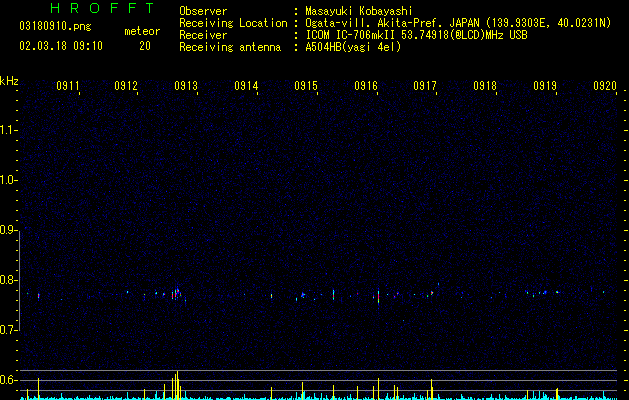Click the 0919 time axis marker
629x400 pixels.
click(545, 85)
